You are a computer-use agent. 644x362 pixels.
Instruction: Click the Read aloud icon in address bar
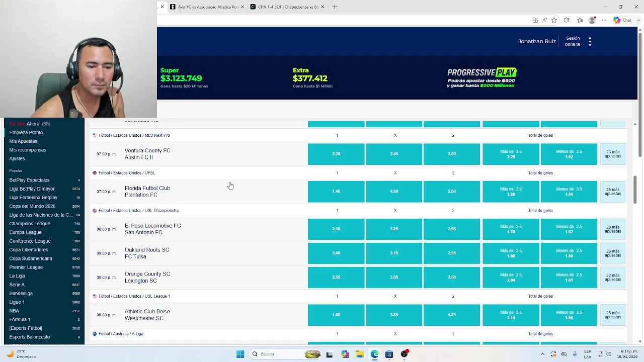(544, 20)
